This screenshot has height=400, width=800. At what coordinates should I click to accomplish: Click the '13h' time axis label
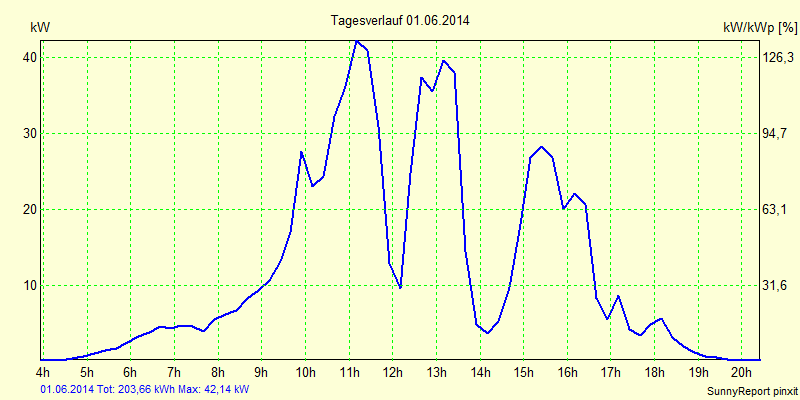436,371
